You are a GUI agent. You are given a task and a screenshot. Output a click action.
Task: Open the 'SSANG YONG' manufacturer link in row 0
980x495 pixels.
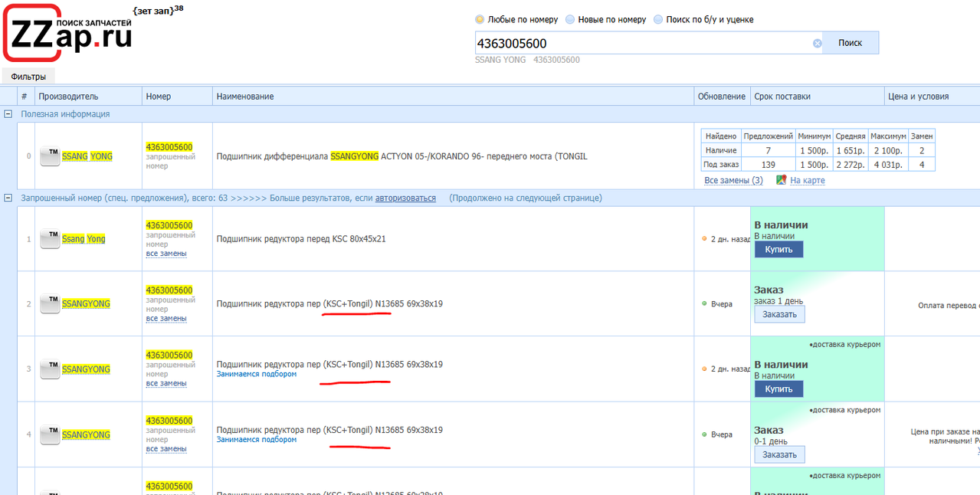pos(87,156)
